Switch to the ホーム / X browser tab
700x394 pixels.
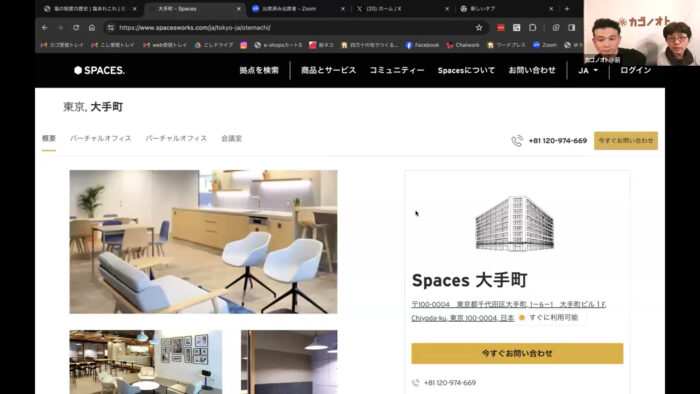[x=402, y=8]
